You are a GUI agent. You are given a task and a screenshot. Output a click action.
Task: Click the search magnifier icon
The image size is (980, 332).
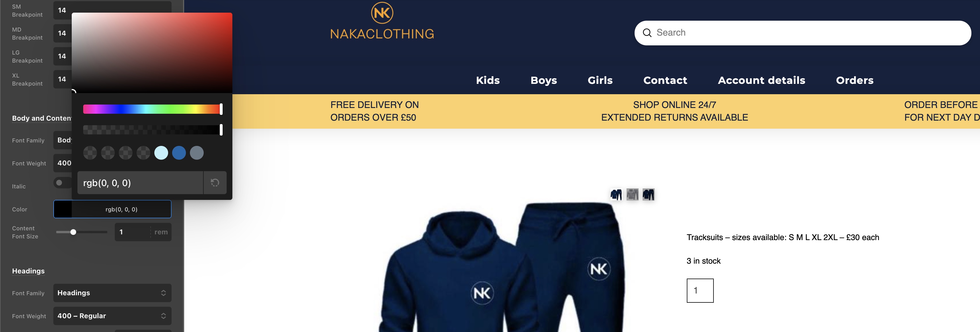[647, 33]
